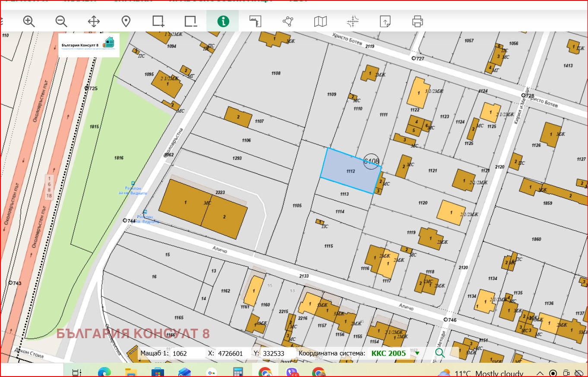Screen dimensions: 588x377
Task: Open the map layers icon
Action: (x=320, y=21)
